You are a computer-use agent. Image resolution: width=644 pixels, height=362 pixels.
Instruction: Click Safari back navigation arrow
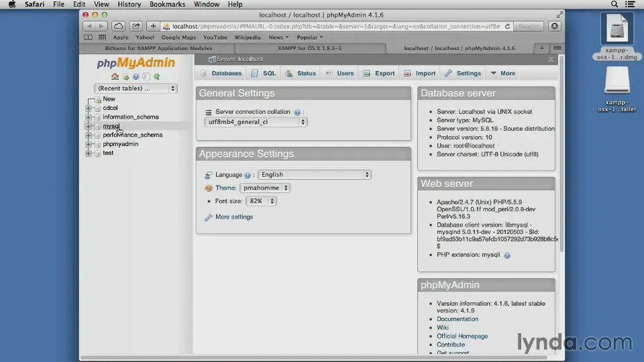click(89, 26)
